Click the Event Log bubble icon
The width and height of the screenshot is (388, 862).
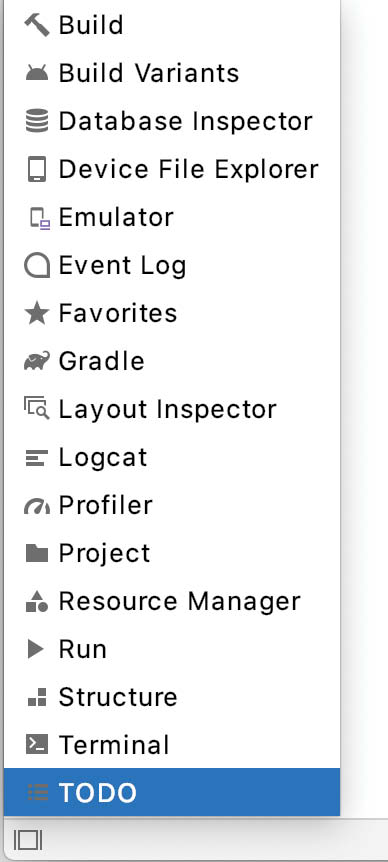[37, 266]
